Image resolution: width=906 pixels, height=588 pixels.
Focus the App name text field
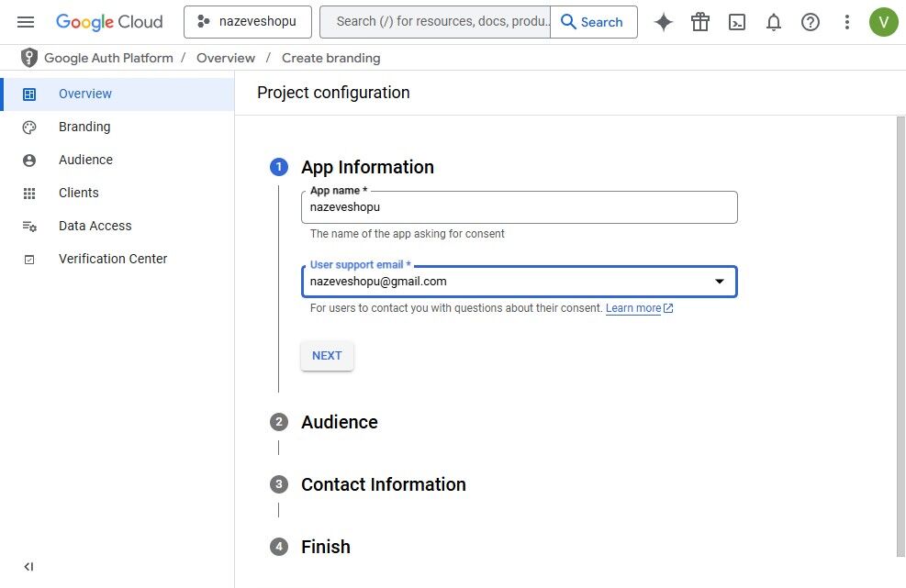[519, 207]
